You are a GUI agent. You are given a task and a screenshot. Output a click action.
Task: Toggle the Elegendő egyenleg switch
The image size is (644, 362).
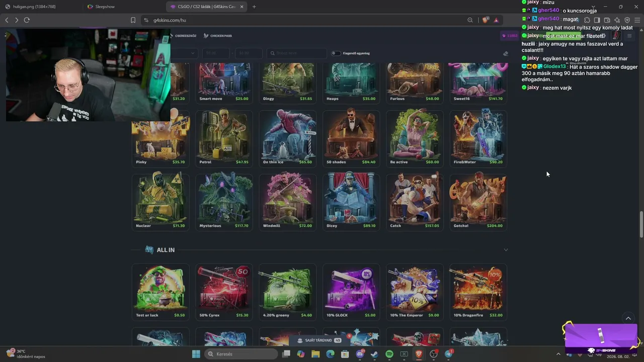[x=336, y=53]
